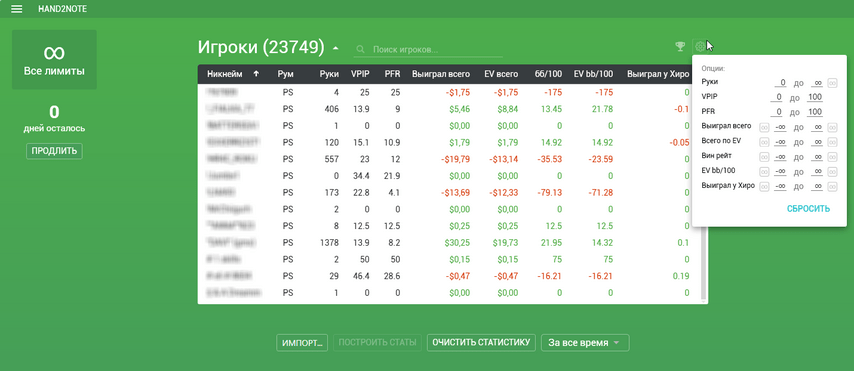Click plus-infinity button for Вин рейт
Viewport: 854px width, 371px height.
(x=832, y=157)
